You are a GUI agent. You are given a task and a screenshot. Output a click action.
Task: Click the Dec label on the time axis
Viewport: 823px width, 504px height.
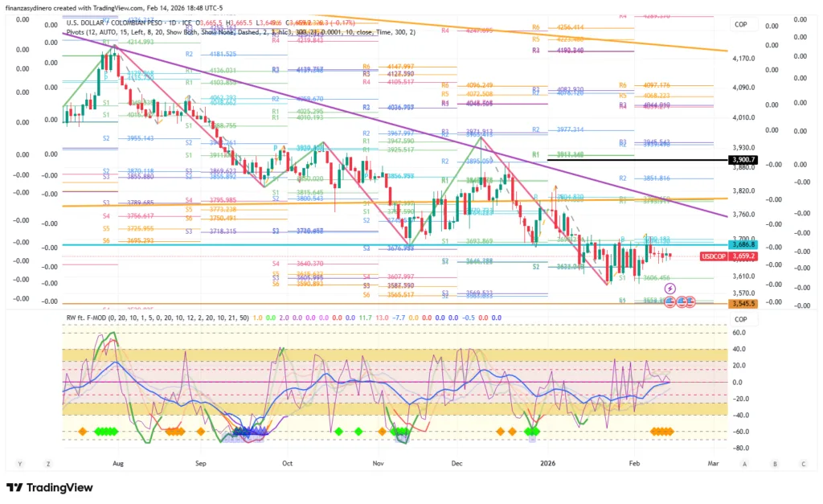click(x=457, y=464)
